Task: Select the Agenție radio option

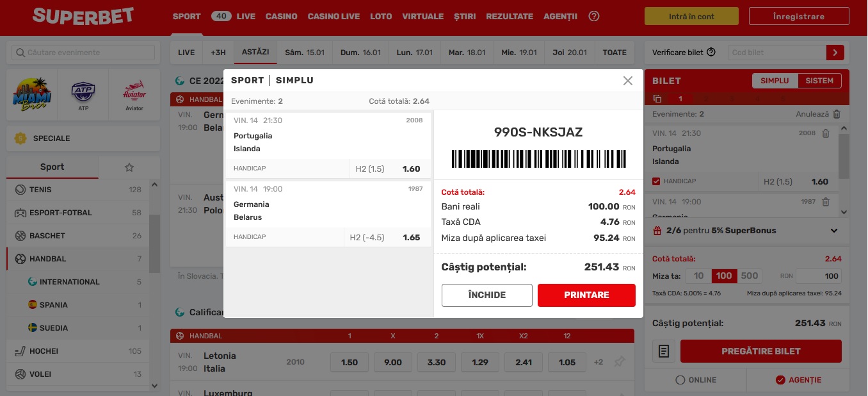Action: click(780, 380)
